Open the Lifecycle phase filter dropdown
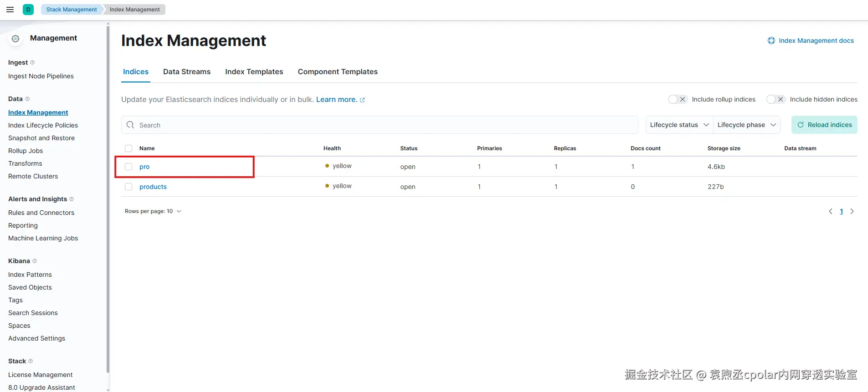The height and width of the screenshot is (392, 868). tap(746, 125)
